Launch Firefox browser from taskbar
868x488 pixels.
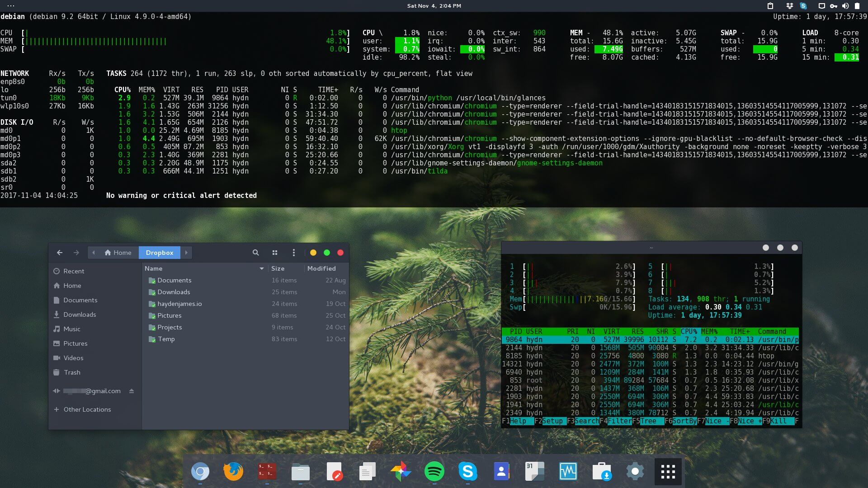click(x=233, y=471)
